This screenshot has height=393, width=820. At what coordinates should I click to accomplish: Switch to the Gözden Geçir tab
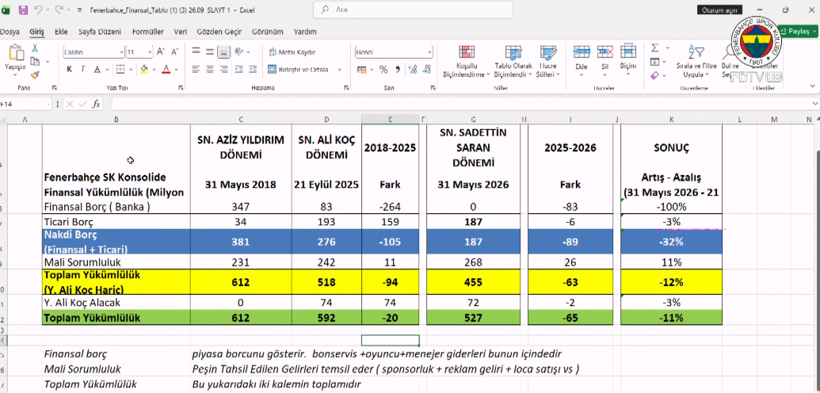[x=219, y=31]
